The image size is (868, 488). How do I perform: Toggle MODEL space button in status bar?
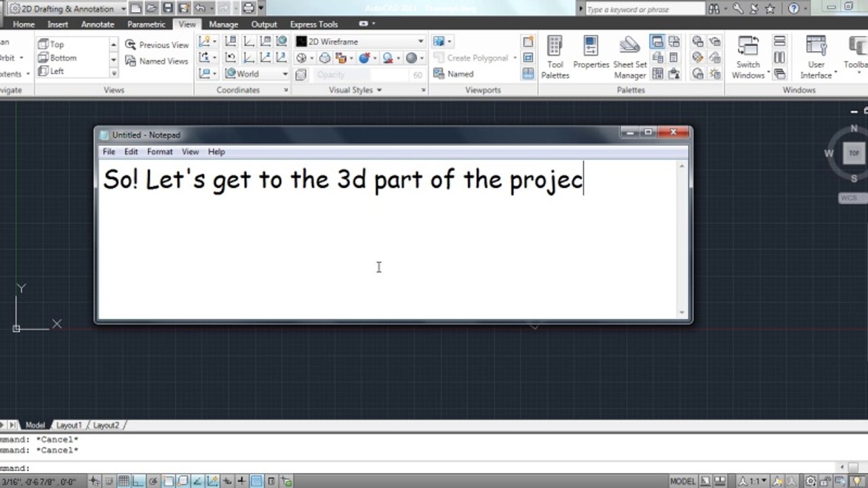[683, 482]
